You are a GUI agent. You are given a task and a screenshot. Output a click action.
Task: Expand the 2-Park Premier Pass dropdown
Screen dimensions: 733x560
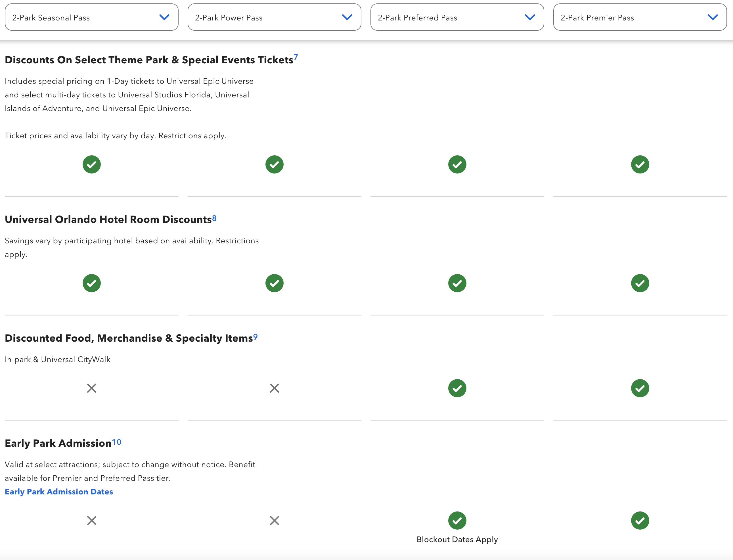click(x=640, y=17)
